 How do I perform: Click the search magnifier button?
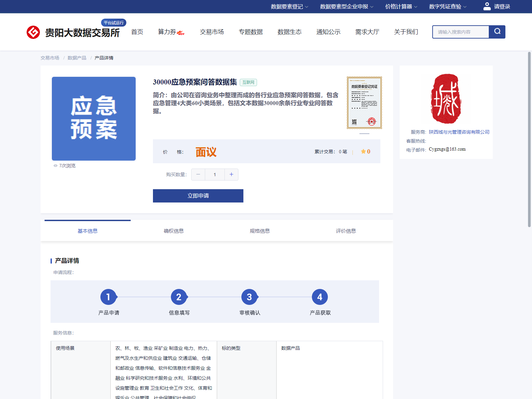tap(497, 32)
